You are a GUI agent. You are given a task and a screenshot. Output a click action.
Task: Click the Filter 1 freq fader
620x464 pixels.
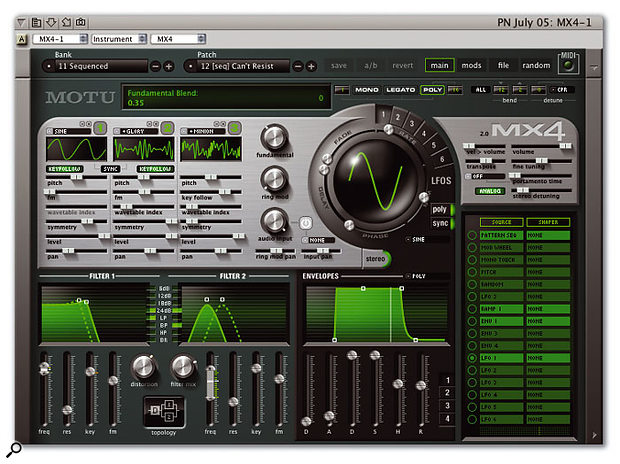(45, 369)
